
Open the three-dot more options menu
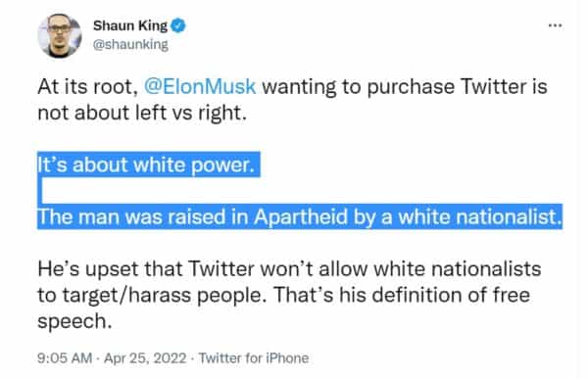coord(555,25)
